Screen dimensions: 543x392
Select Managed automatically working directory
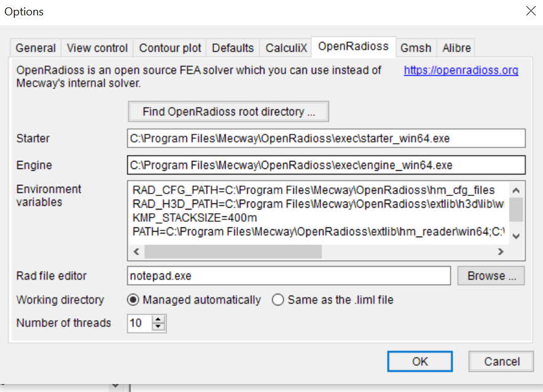click(132, 300)
